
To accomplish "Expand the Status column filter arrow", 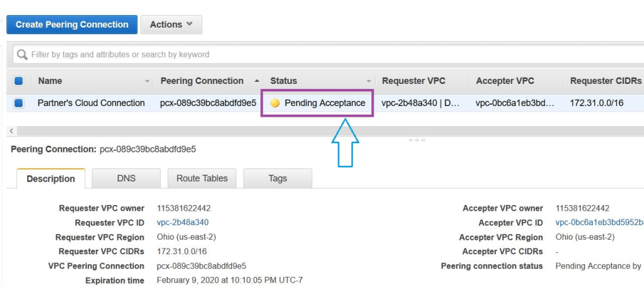I will (x=369, y=81).
